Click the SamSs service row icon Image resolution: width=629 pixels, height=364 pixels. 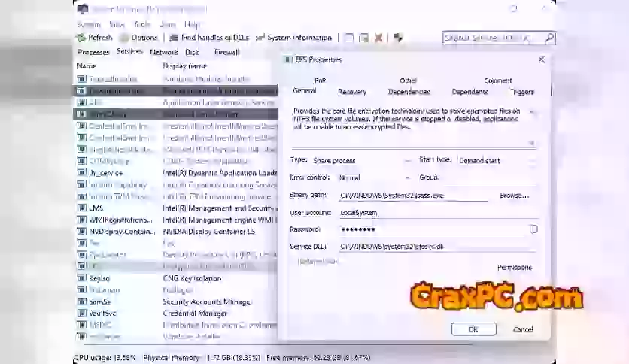click(x=81, y=302)
